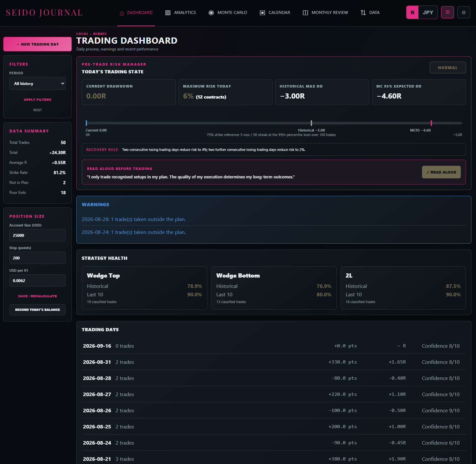
Task: Click the New Trading Day button
Action: (x=38, y=44)
